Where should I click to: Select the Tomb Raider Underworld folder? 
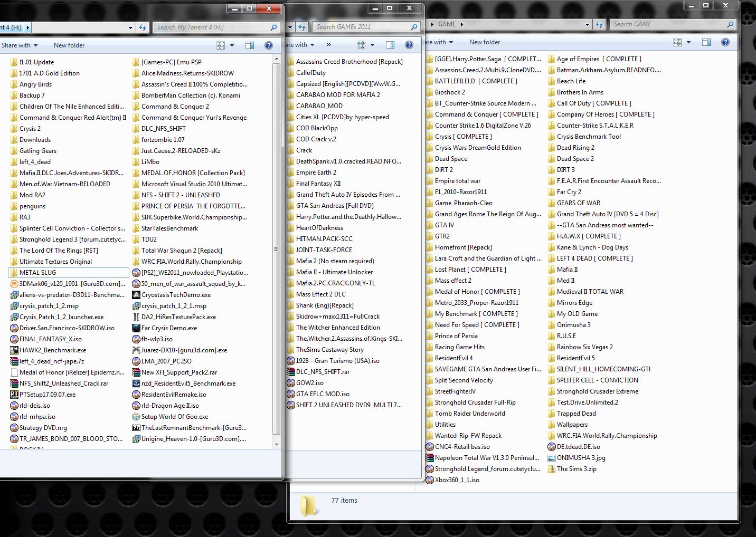pos(465,414)
